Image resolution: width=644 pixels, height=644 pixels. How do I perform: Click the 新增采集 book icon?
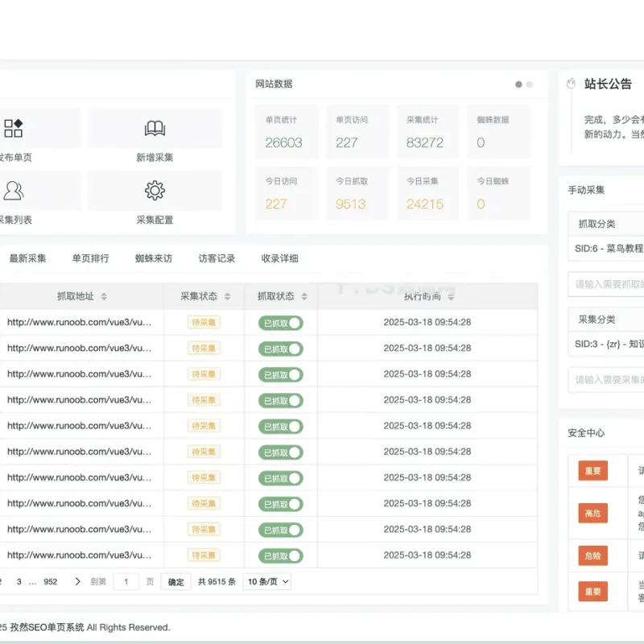(x=155, y=128)
